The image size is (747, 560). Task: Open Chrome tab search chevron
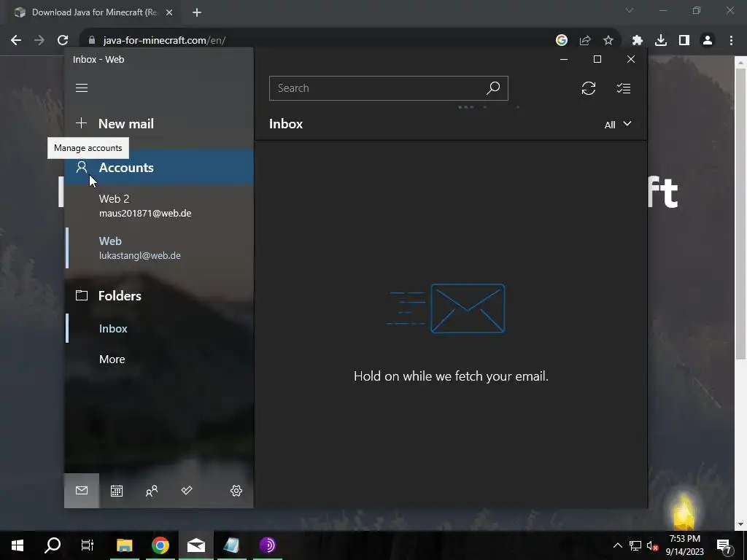point(630,10)
